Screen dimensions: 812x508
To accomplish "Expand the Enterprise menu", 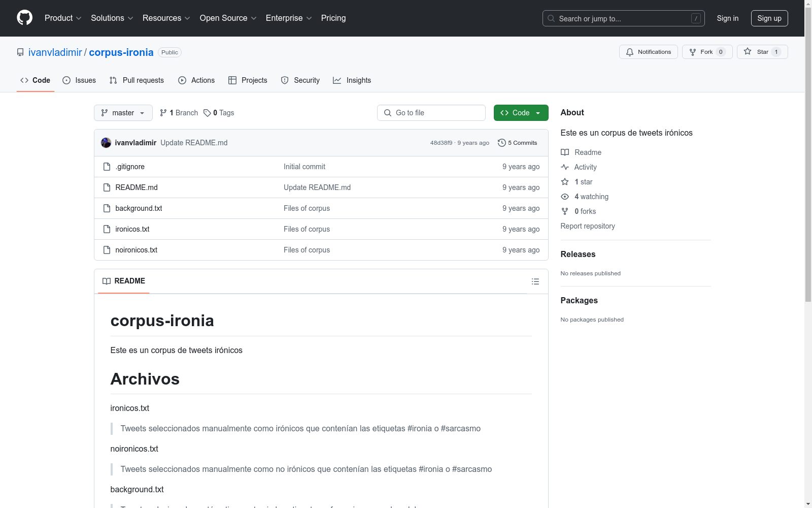I will (289, 18).
